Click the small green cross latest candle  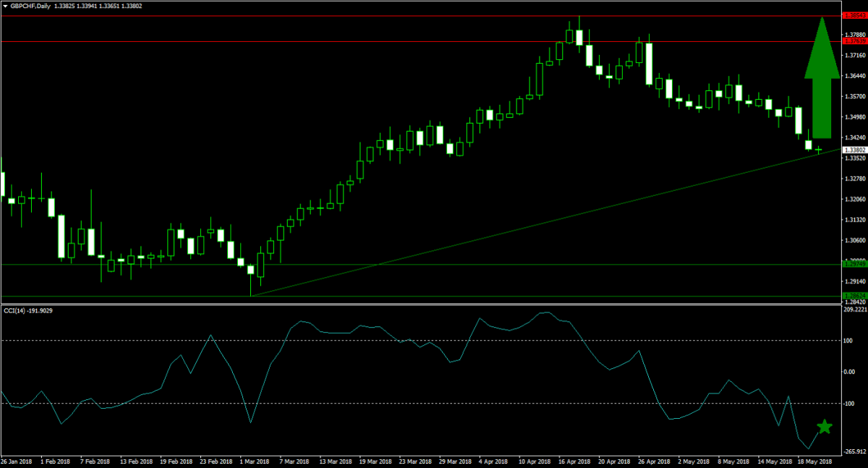pyautogui.click(x=819, y=150)
